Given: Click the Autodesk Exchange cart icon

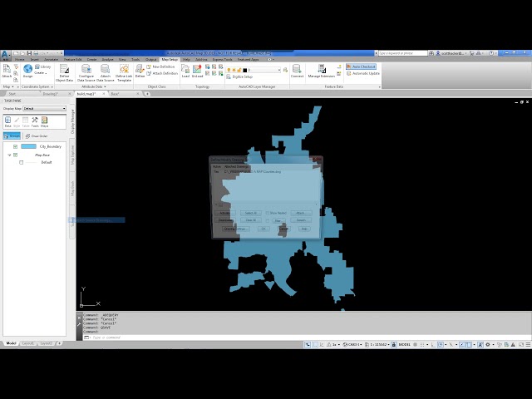Looking at the screenshot, I should click(x=471, y=53).
